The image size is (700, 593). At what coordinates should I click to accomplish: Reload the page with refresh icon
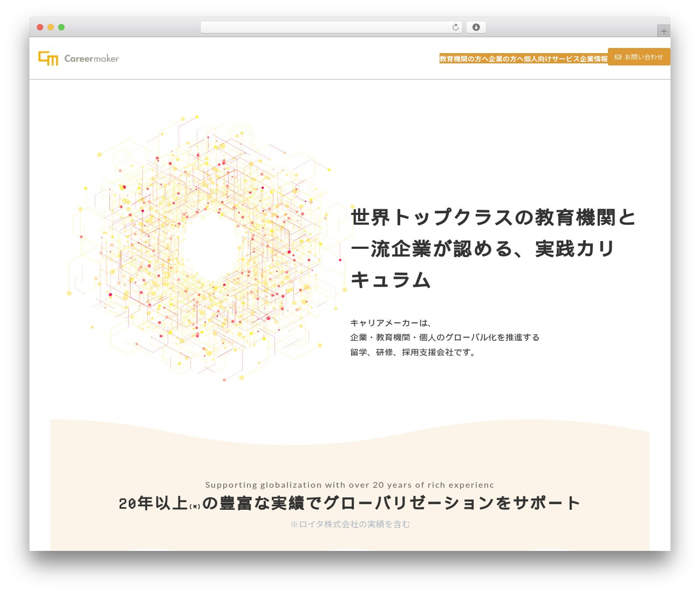[455, 27]
